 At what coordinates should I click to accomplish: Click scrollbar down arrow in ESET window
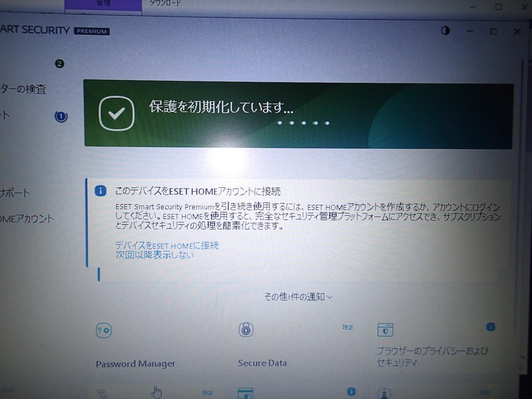[523, 357]
